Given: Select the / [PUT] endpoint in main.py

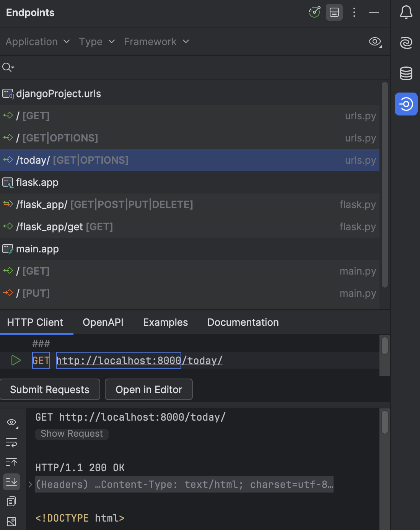Looking at the screenshot, I should pyautogui.click(x=190, y=293).
